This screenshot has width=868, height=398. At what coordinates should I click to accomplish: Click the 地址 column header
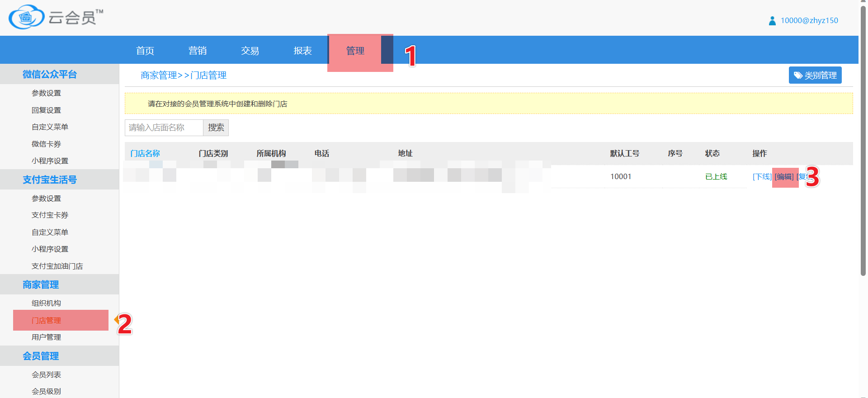click(405, 153)
